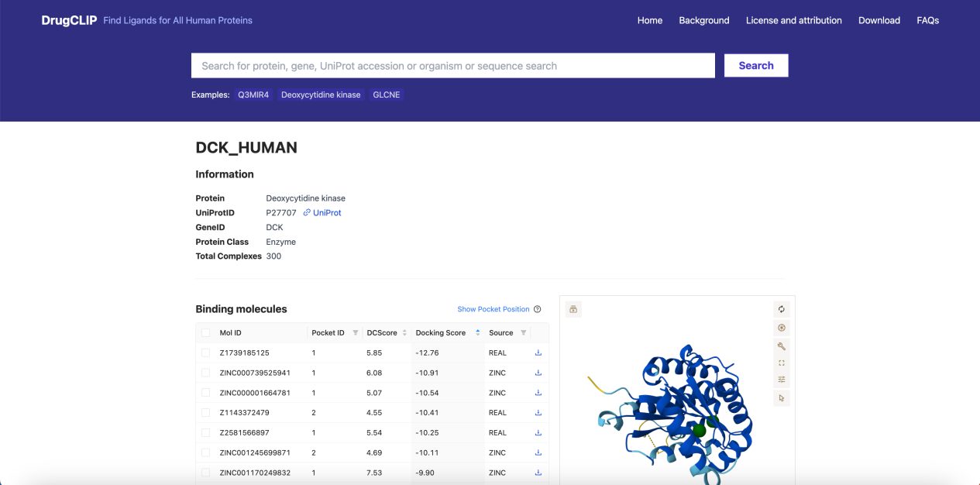Open the help icon beside Show Pocket Position
980x485 pixels.
click(x=538, y=309)
